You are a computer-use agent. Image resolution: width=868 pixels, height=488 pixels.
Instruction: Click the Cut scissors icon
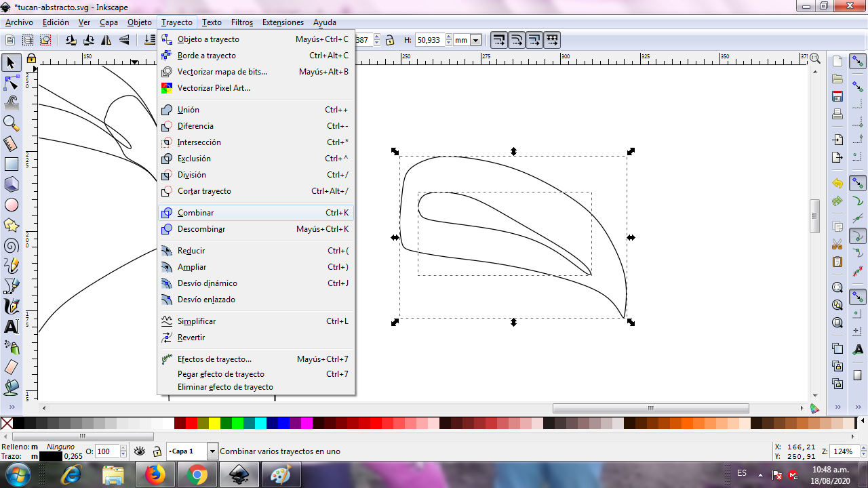pyautogui.click(x=837, y=244)
